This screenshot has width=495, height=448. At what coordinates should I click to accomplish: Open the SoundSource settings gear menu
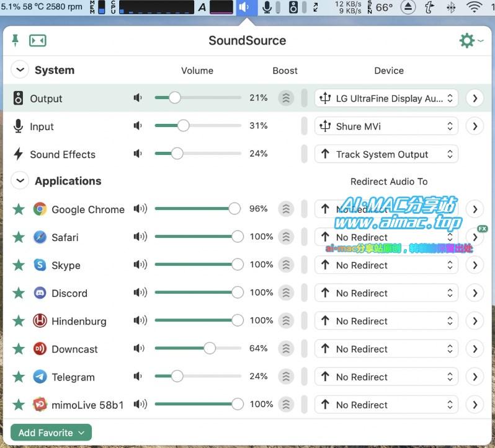click(x=471, y=41)
